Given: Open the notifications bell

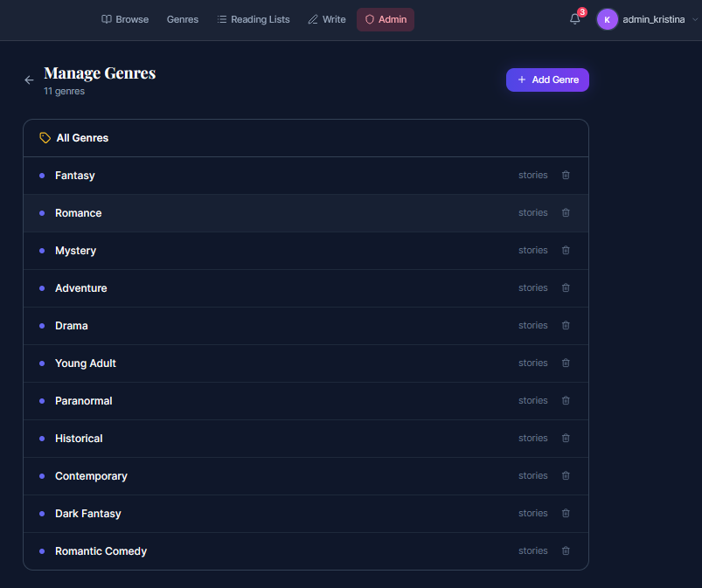Looking at the screenshot, I should point(574,19).
